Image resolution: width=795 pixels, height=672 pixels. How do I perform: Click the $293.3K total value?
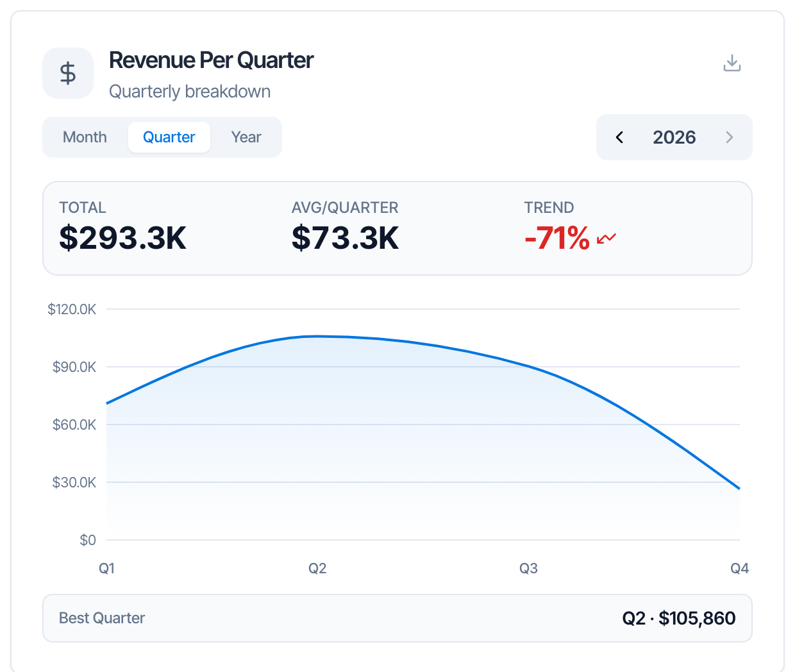click(x=122, y=238)
